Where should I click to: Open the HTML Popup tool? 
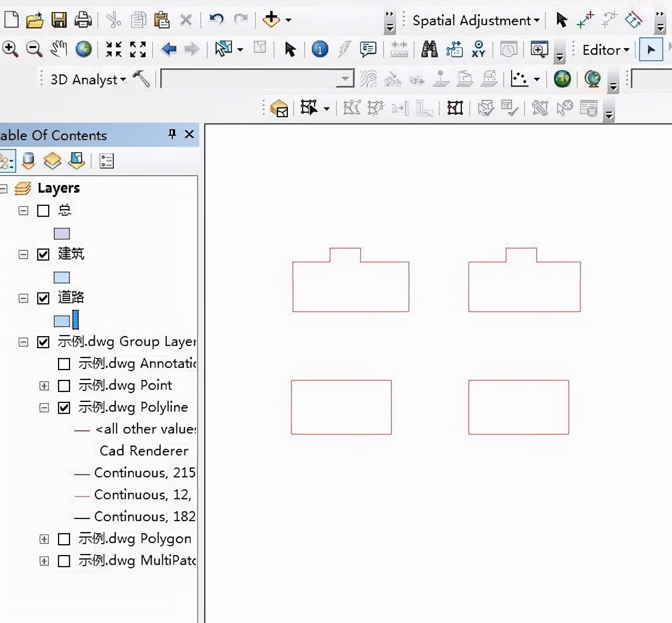368,49
